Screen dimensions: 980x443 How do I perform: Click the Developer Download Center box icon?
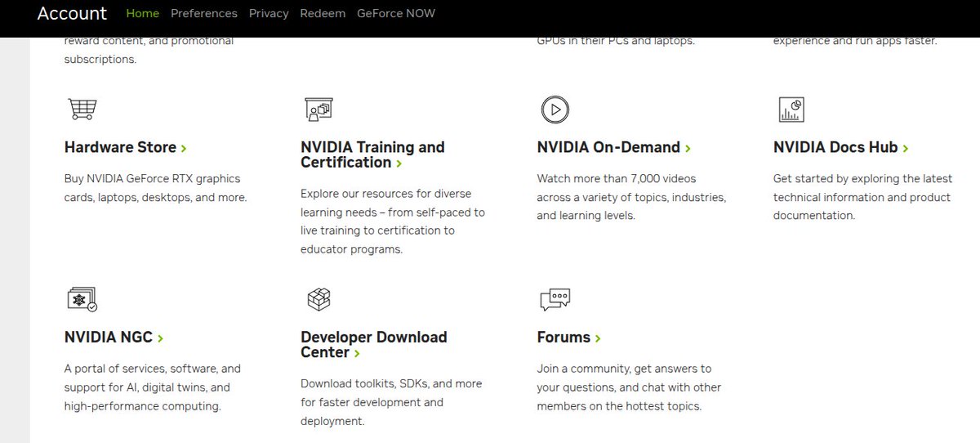tap(318, 299)
